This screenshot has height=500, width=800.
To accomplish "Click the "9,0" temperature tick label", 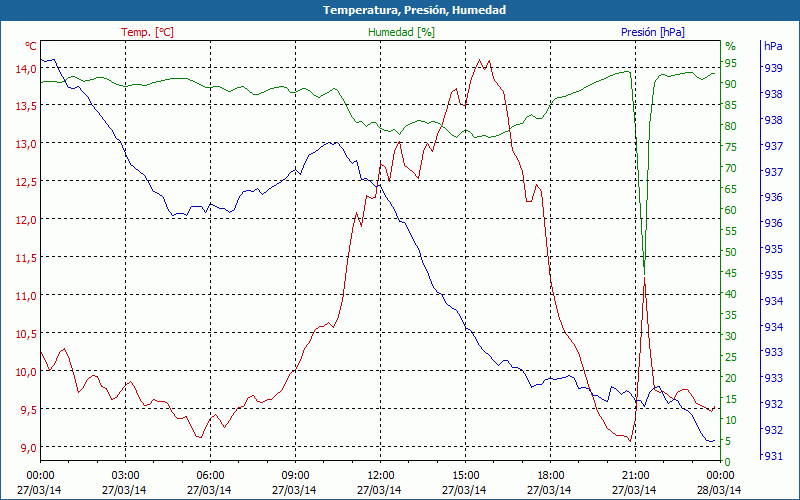I will (28, 448).
